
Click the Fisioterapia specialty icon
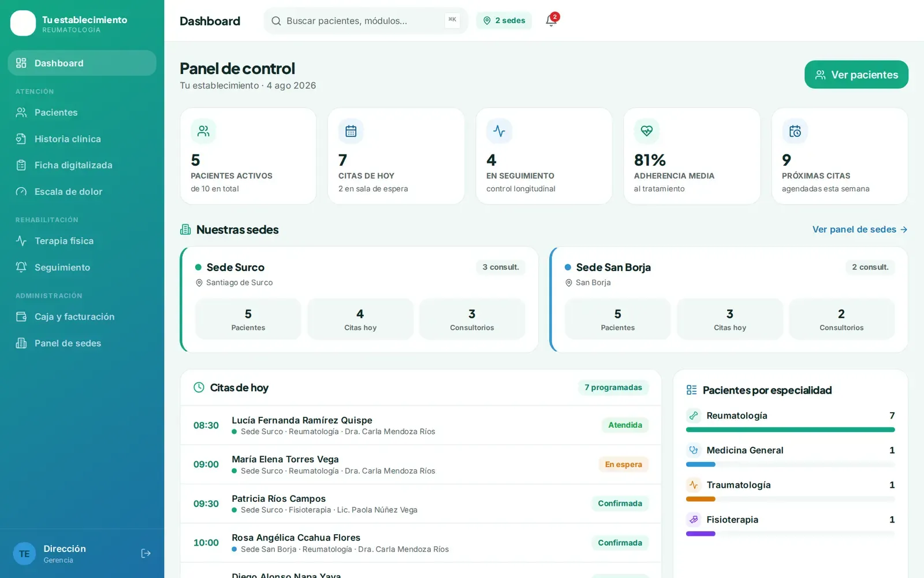click(694, 520)
